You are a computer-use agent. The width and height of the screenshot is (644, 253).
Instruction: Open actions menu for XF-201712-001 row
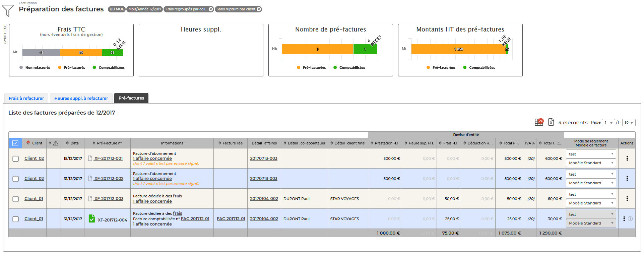[x=627, y=158]
